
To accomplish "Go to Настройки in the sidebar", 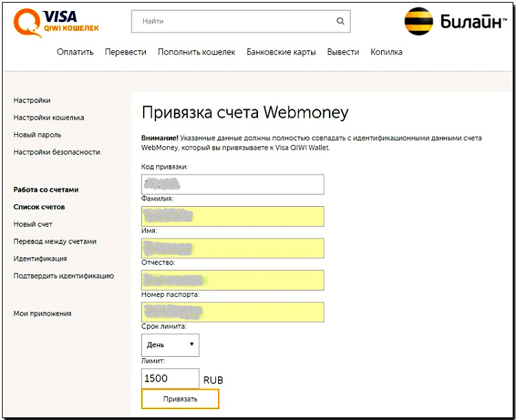I will click(x=32, y=100).
